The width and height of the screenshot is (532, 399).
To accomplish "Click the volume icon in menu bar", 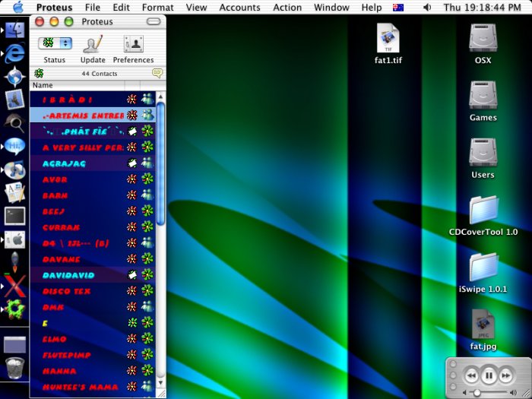I will pyautogui.click(x=427, y=7).
